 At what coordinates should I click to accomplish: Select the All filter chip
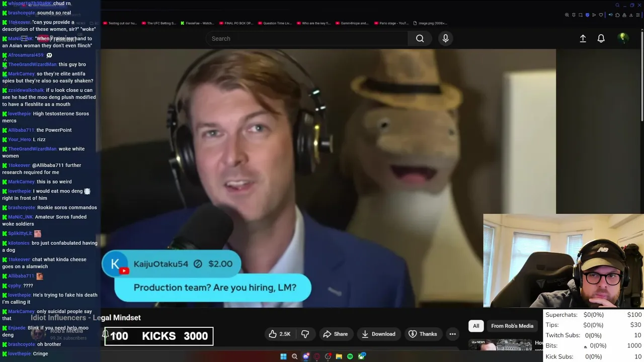tap(476, 326)
